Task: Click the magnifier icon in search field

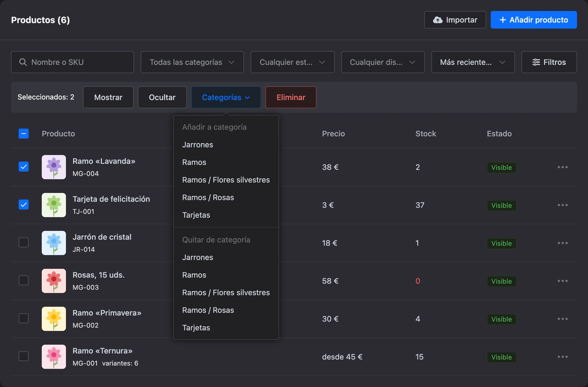Action: (x=23, y=62)
